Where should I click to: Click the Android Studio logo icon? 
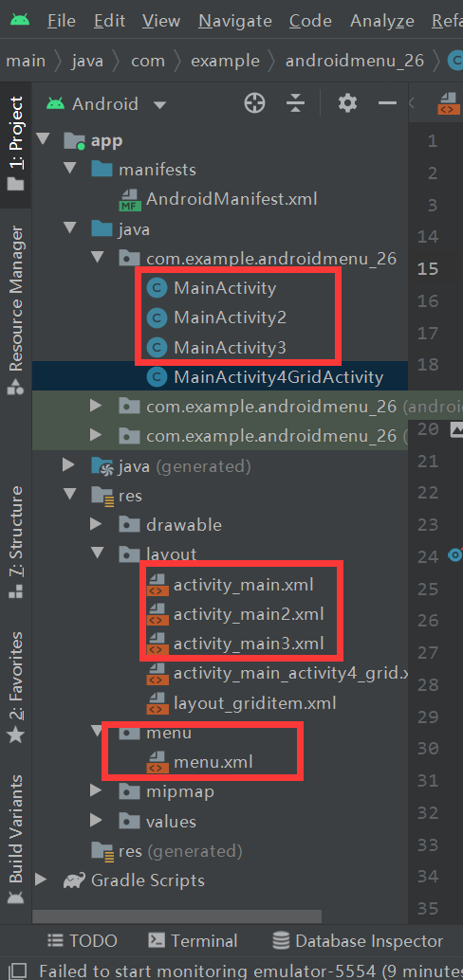tap(19, 19)
